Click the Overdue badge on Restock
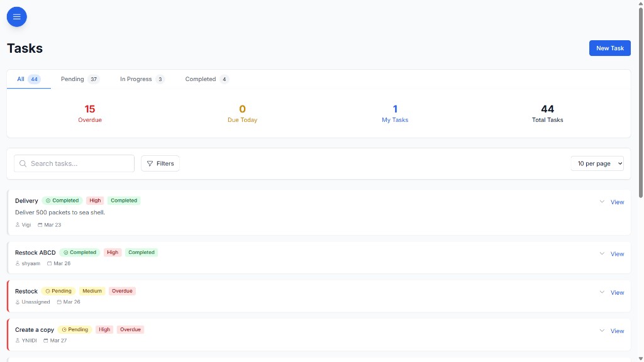644x362 pixels. pyautogui.click(x=122, y=291)
